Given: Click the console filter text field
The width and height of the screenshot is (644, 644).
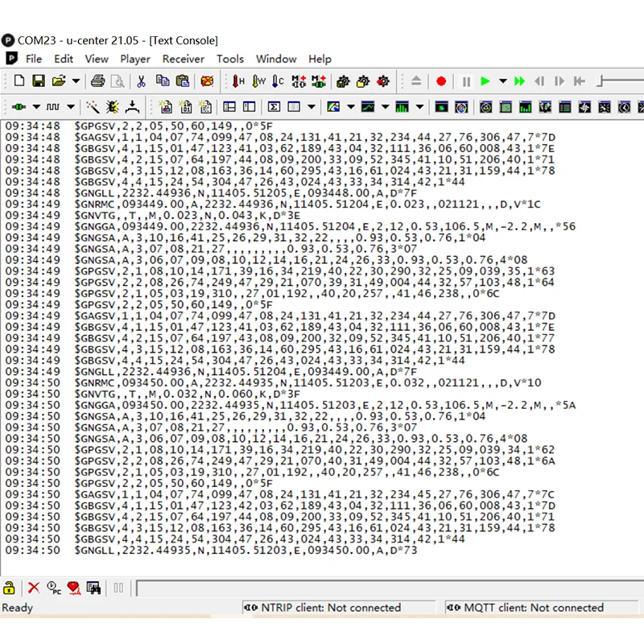Looking at the screenshot, I should (x=386, y=588).
